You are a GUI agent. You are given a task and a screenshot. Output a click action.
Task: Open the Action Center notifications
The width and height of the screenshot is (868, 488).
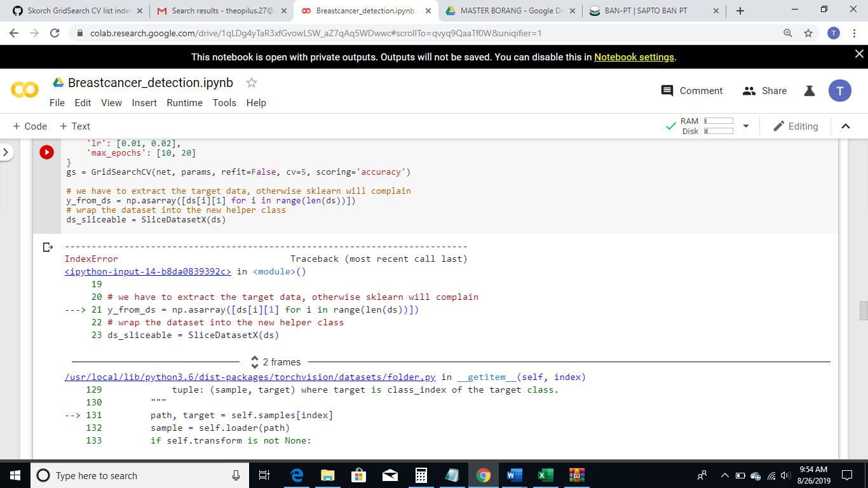coord(847,475)
